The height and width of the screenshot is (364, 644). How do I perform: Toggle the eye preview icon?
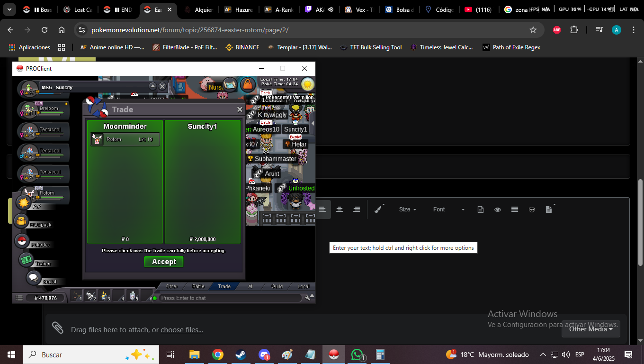[498, 209]
